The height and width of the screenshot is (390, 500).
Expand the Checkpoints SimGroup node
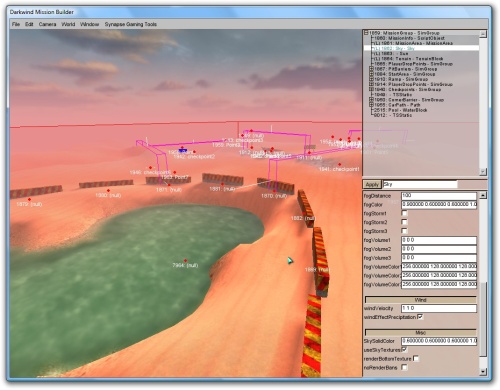pyautogui.click(x=371, y=89)
